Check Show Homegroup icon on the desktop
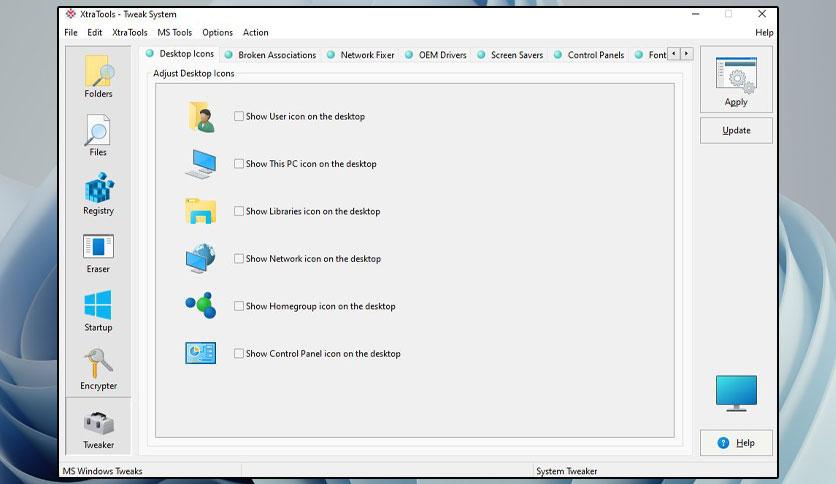This screenshot has width=836, height=484. (x=239, y=306)
